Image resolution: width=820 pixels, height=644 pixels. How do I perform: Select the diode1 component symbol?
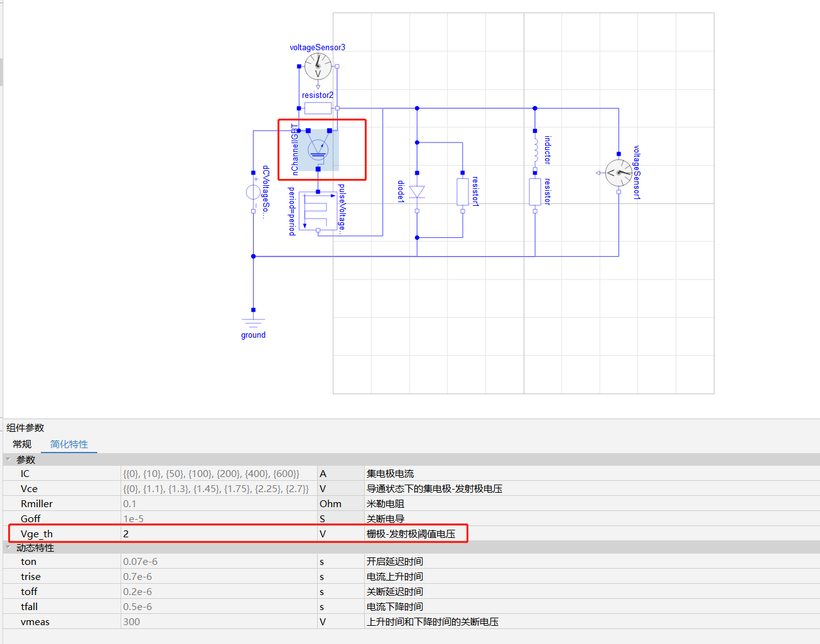click(417, 192)
